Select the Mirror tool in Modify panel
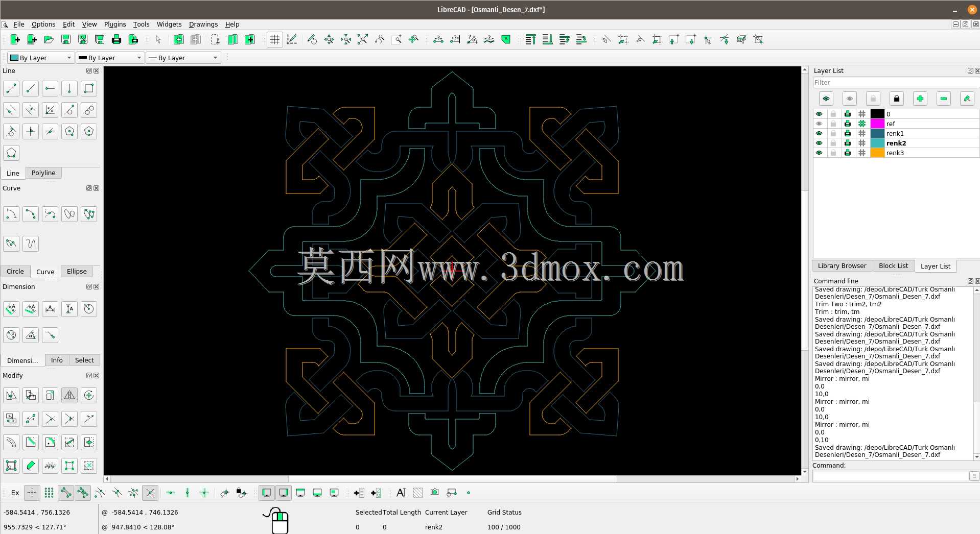980x534 pixels. tap(69, 395)
